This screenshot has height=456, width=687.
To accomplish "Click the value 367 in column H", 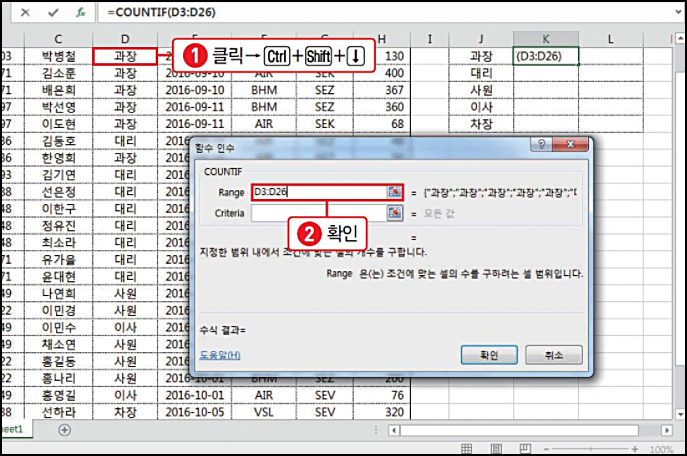I will coord(382,90).
